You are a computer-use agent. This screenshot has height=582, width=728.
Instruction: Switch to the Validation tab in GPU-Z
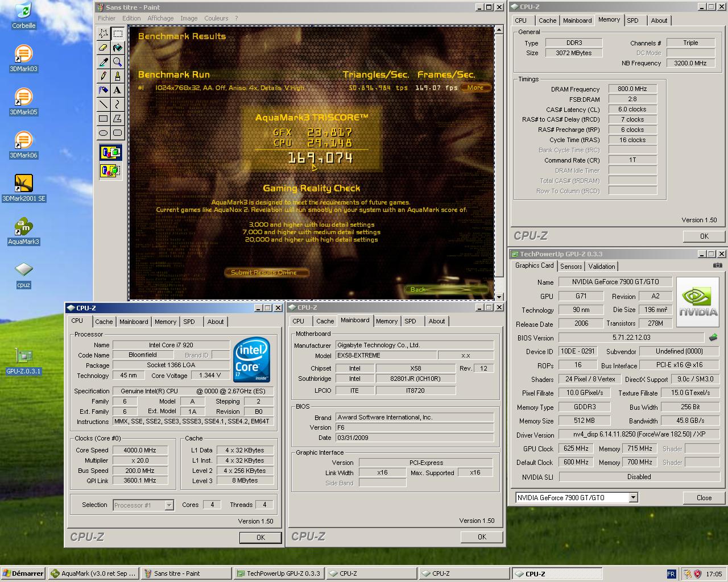click(602, 267)
